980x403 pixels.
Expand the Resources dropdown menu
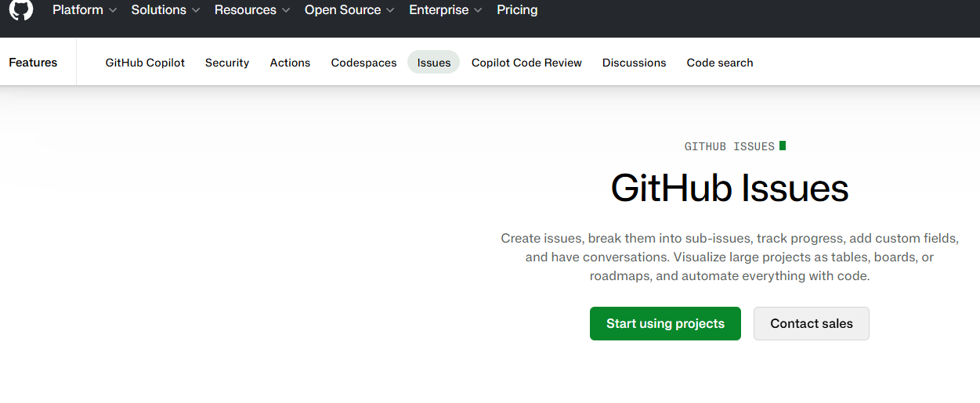(252, 10)
